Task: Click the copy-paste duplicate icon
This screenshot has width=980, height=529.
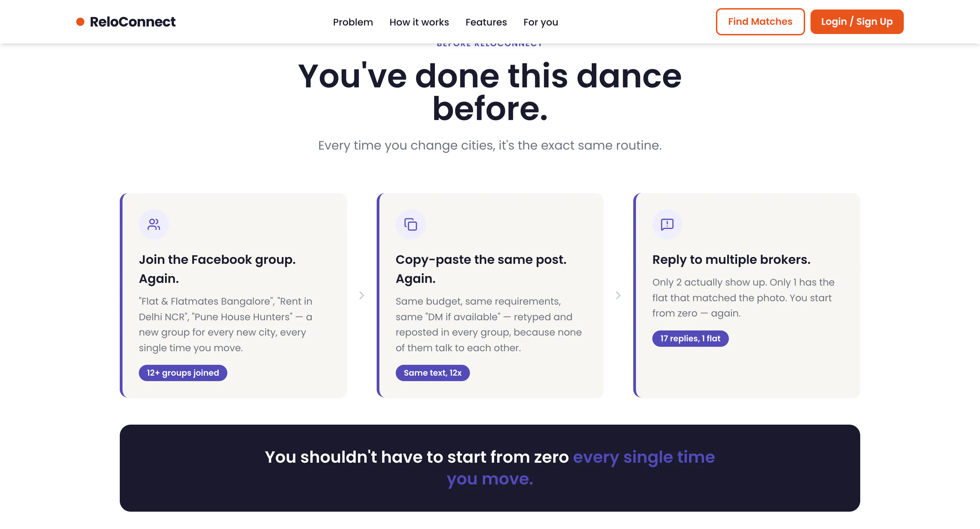Action: (x=410, y=224)
